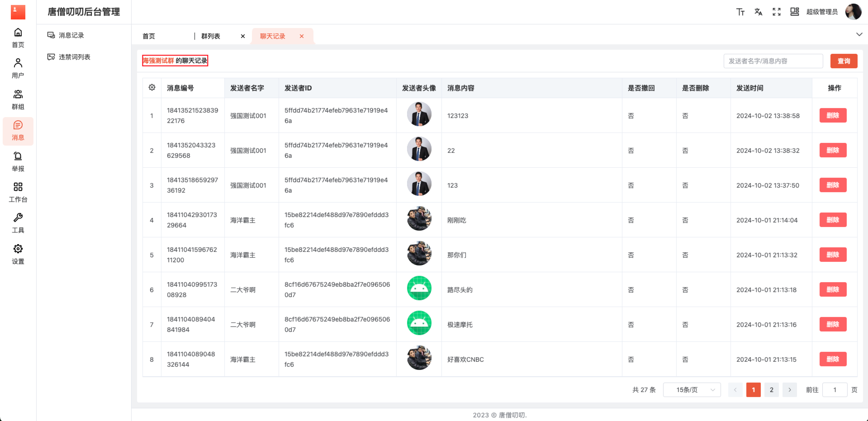Open the 工具 sidebar section
This screenshot has width=868, height=421.
[x=18, y=222]
